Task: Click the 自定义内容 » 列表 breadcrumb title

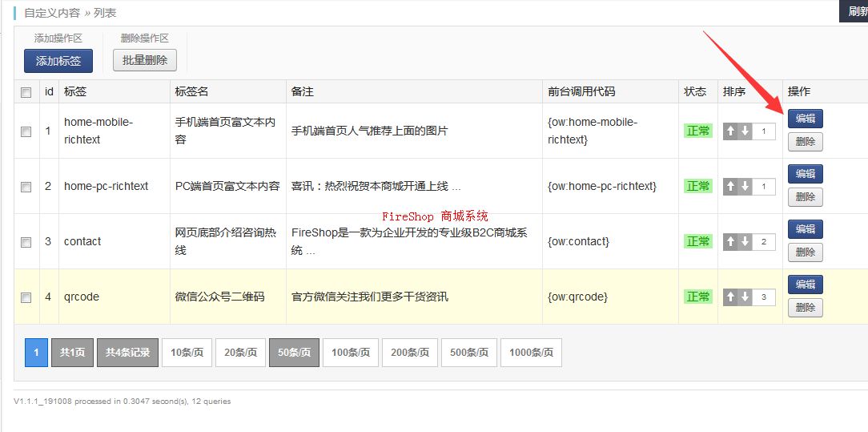Action: [70, 13]
